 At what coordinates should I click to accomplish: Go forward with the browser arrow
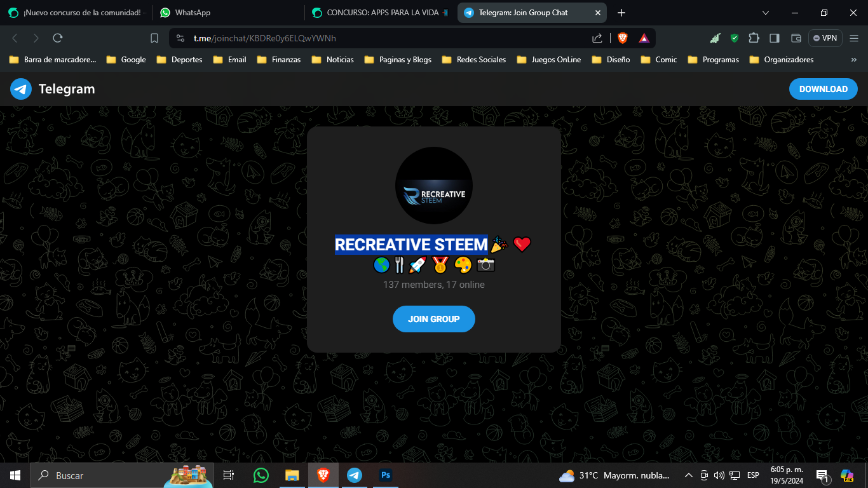tap(36, 38)
